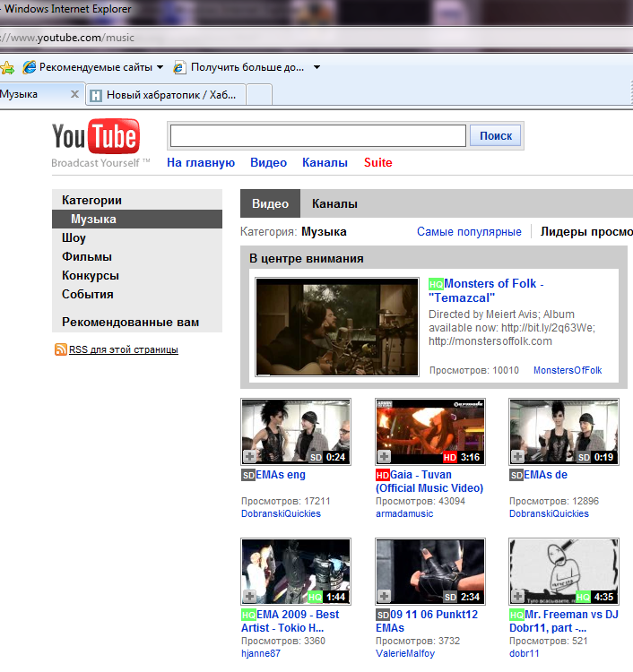Open Monsters of Folk - Temazcal title link

click(486, 290)
